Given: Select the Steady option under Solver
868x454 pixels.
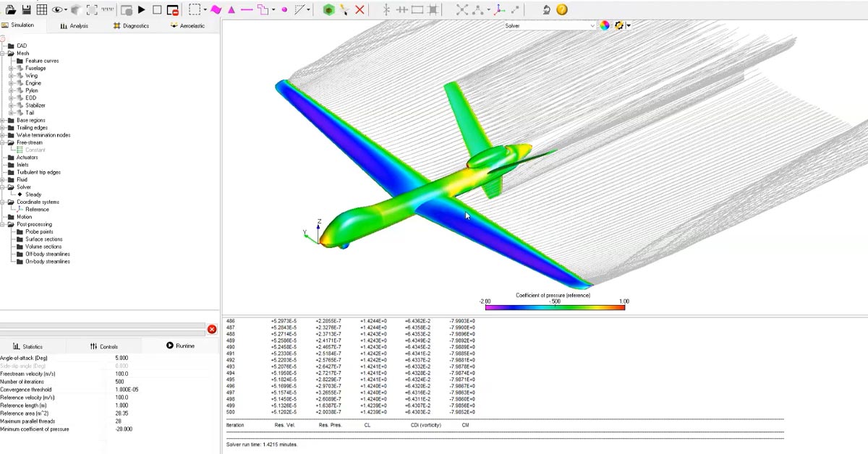Looking at the screenshot, I should click(35, 194).
